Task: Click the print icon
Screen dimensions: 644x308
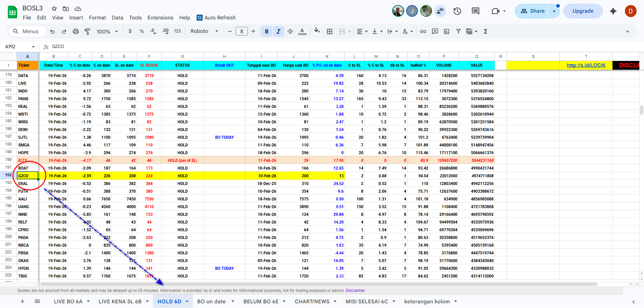Action: [x=76, y=32]
